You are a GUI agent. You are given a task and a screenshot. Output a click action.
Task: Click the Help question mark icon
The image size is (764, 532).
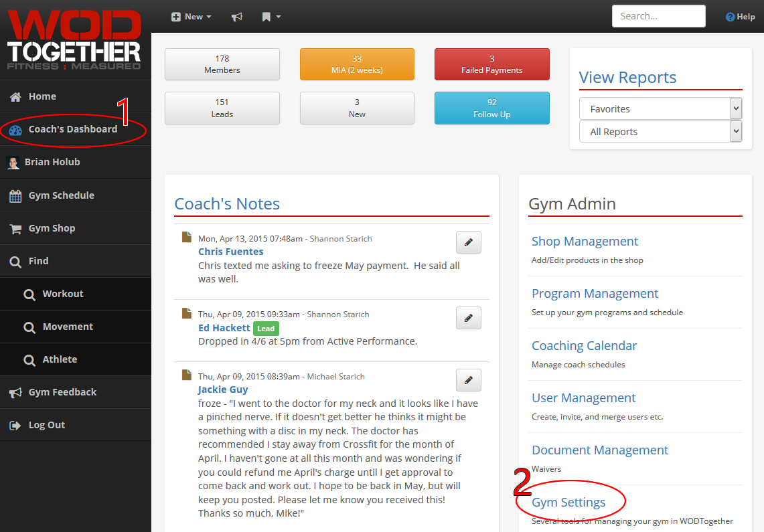pyautogui.click(x=731, y=17)
